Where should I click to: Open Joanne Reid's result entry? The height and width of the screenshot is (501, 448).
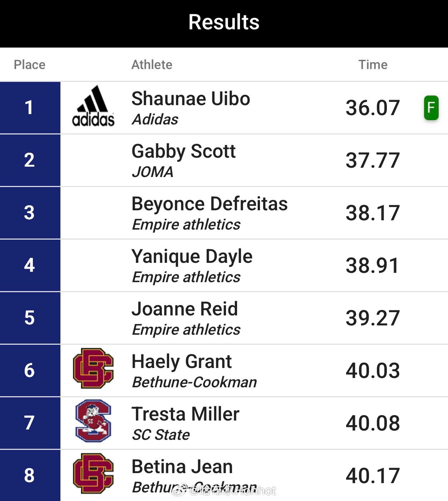coord(184,309)
